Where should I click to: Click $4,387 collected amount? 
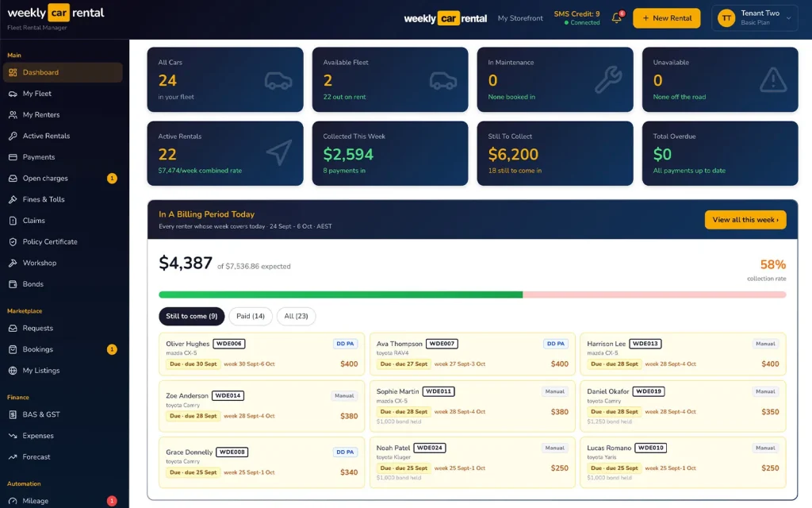(x=186, y=264)
